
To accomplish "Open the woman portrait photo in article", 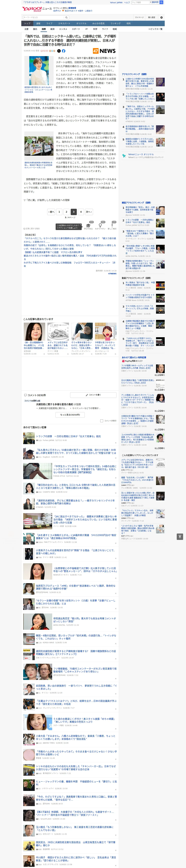I will (39, 70).
